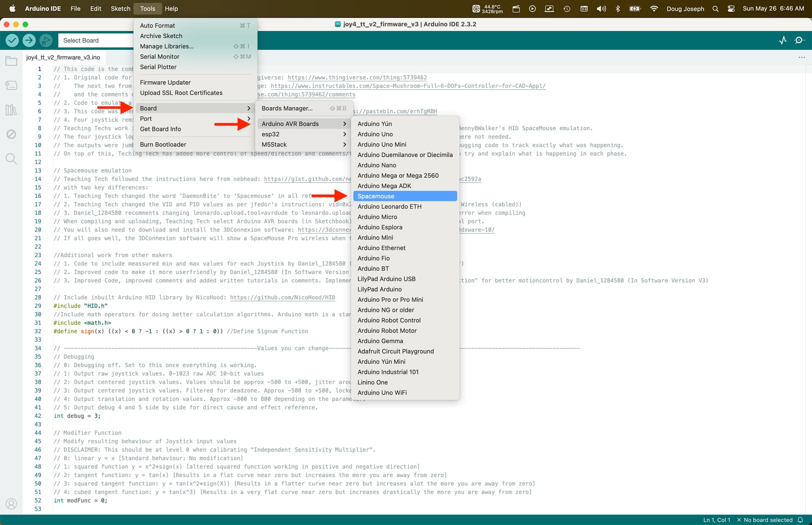
Task: Click the Doug Joseph user name in menu bar
Action: [685, 8]
